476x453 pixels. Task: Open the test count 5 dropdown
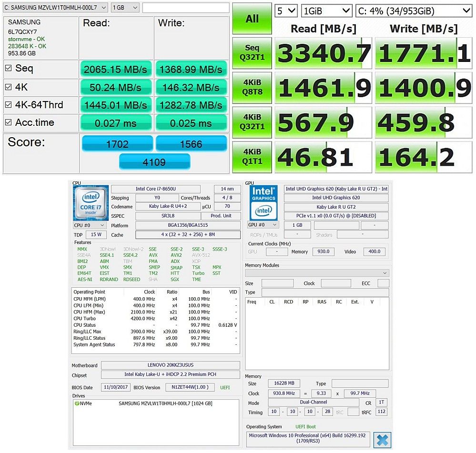tap(286, 11)
